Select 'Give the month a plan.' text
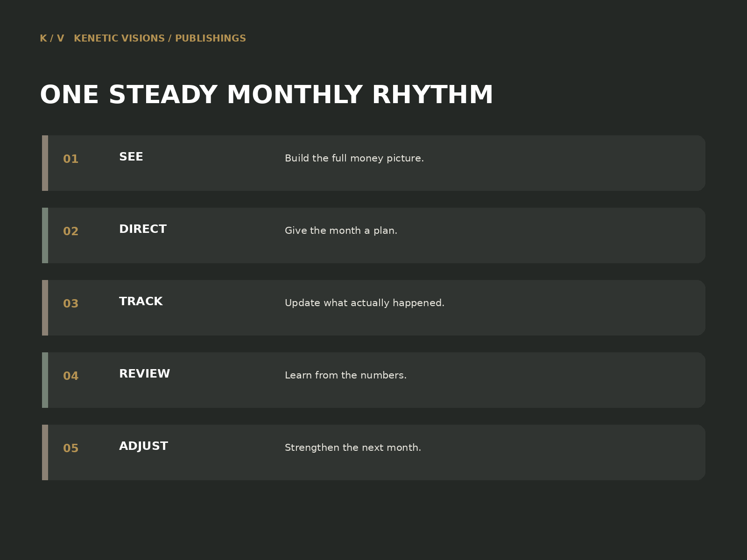747x560 pixels. coord(341,231)
